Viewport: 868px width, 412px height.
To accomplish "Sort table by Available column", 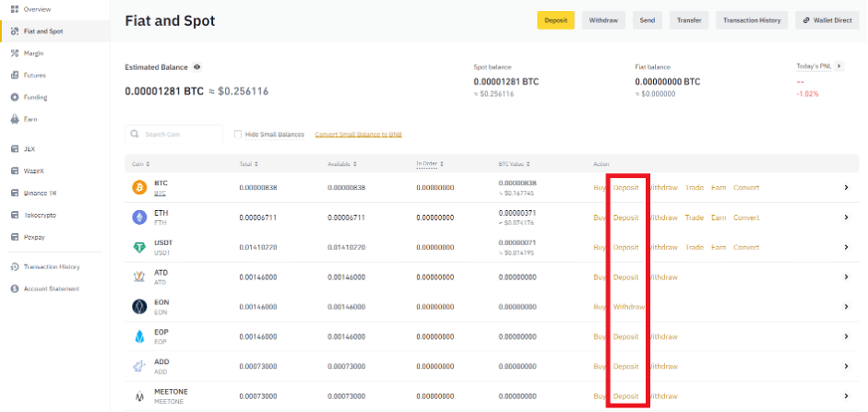I will click(x=341, y=164).
